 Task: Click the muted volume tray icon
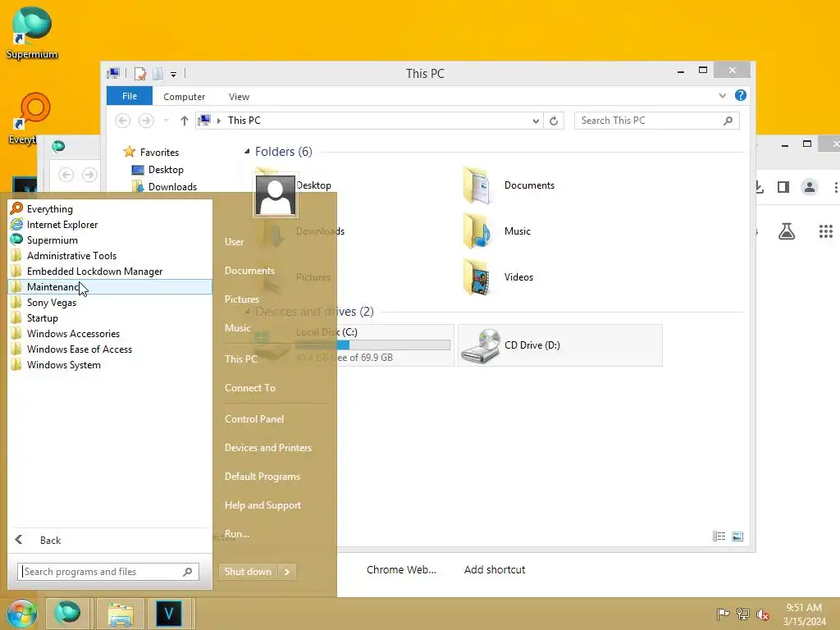point(763,614)
